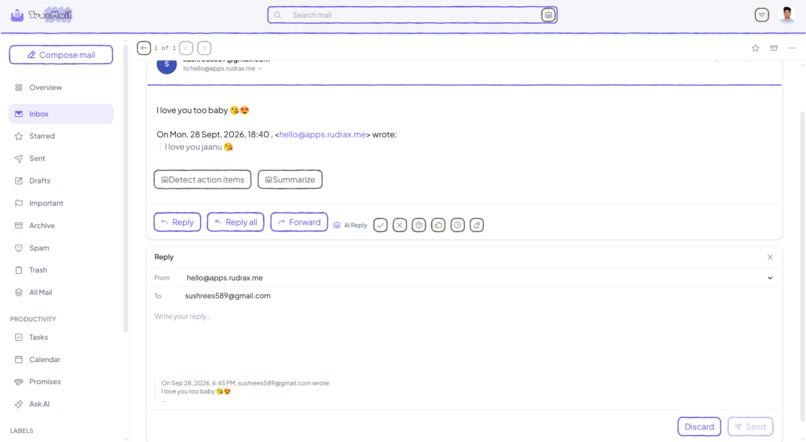Open the hello@apps.rudrax.me link in quoted text
The width and height of the screenshot is (806, 442).
tap(322, 134)
